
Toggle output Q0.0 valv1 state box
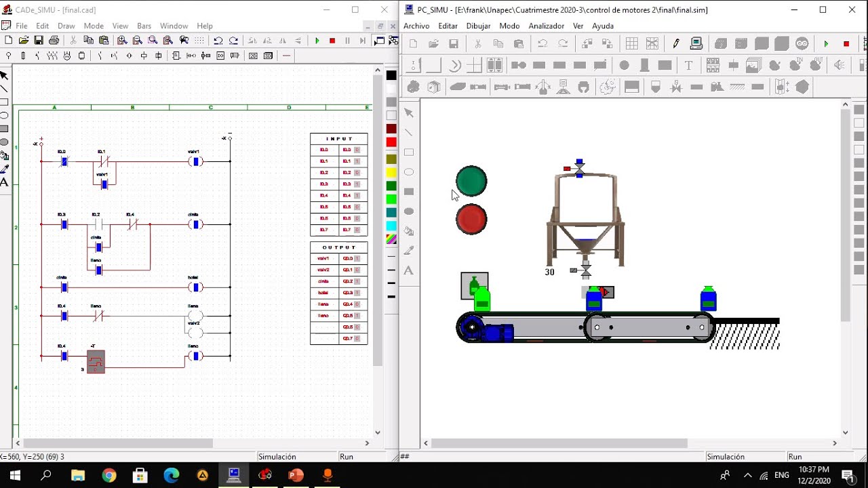(357, 258)
